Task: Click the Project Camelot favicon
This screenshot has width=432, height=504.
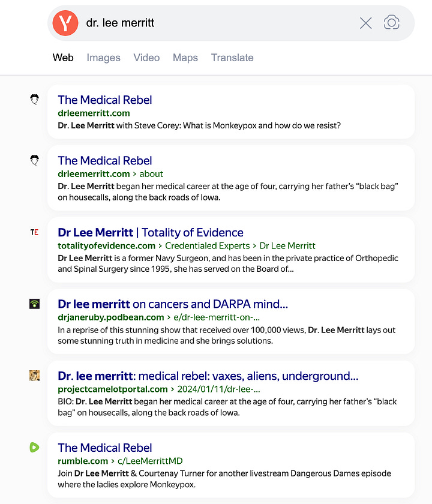Action: pos(34,376)
